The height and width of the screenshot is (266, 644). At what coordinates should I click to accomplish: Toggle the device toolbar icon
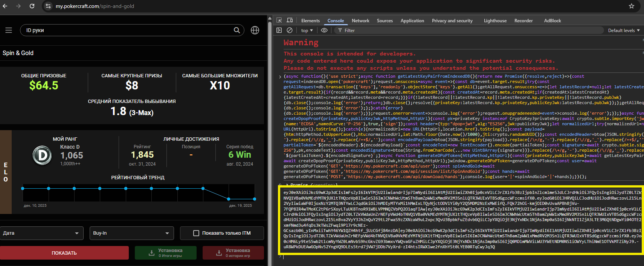point(290,20)
